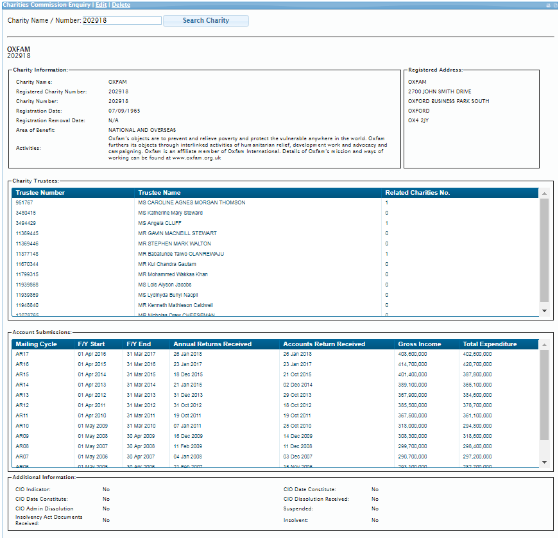The image size is (558, 538).
Task: Select the AR07 mailing cycle row
Action: point(275,457)
